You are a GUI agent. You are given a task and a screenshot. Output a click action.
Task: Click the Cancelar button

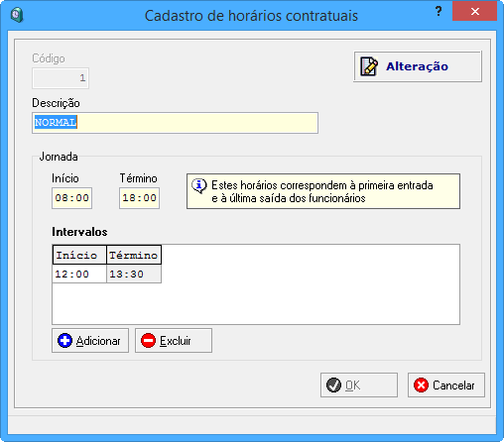coord(446,386)
